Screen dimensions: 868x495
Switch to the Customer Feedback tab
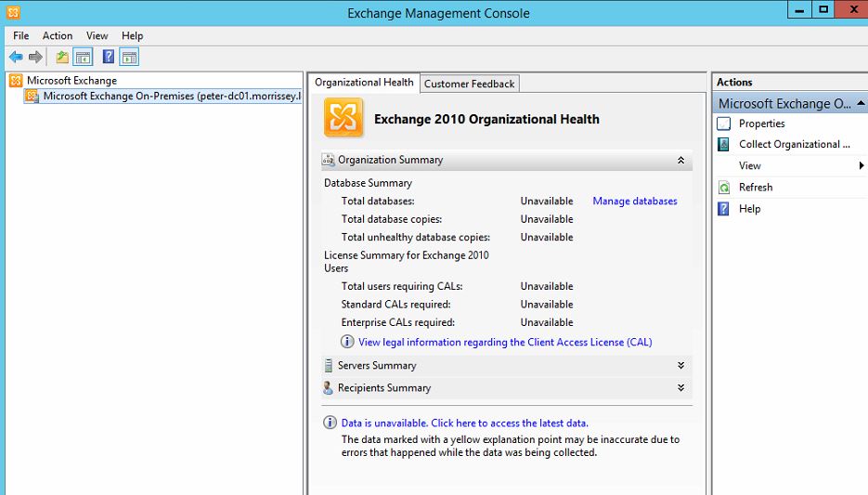(x=470, y=84)
